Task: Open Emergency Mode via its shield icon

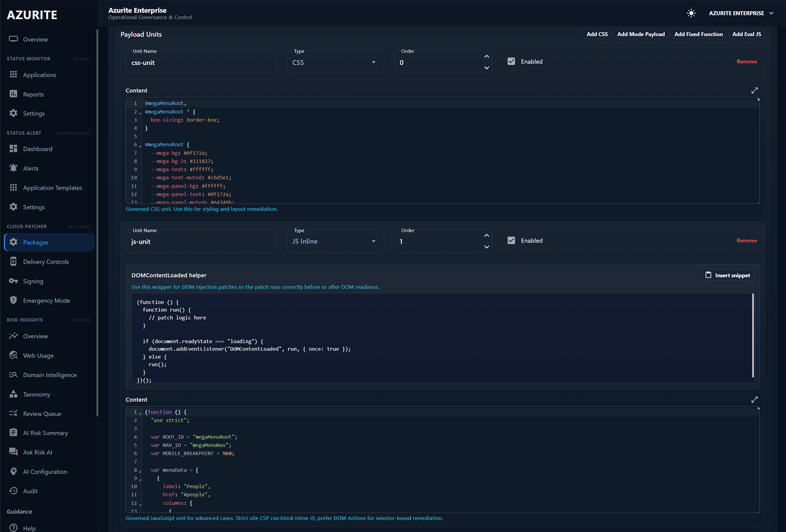Action: [14, 300]
